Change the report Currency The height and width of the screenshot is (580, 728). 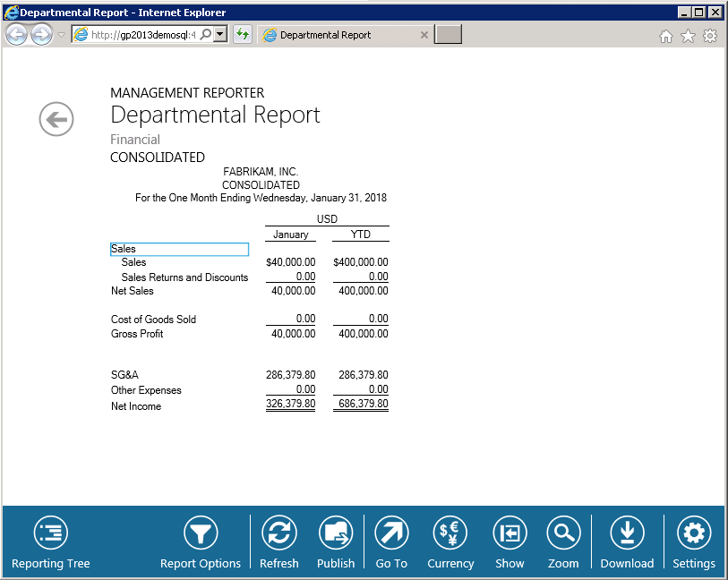point(450,534)
